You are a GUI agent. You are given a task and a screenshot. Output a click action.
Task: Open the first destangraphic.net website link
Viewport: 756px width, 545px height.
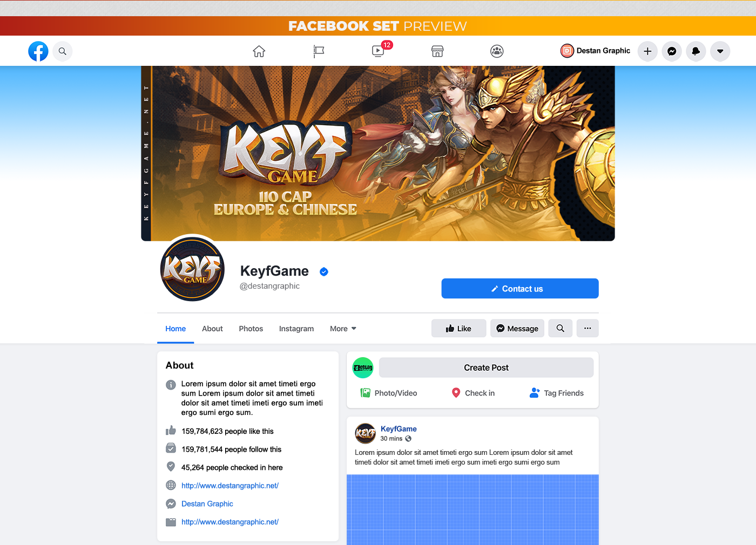[x=230, y=486]
